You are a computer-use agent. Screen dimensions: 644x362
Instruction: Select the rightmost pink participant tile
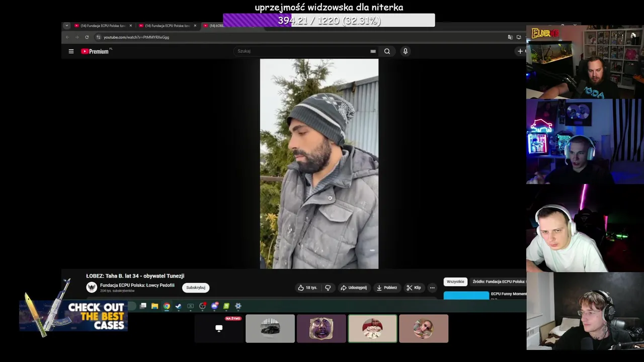[x=424, y=328]
